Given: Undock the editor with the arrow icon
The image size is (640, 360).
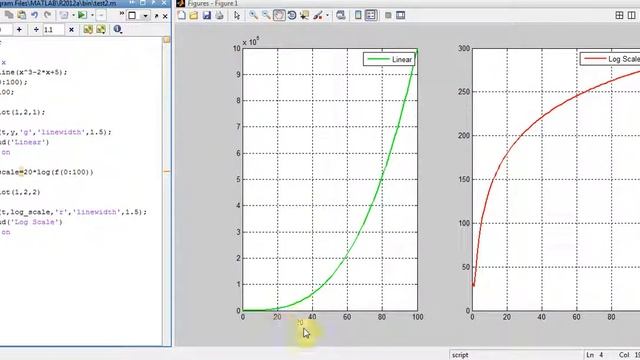Looking at the screenshot, I should point(156,16).
